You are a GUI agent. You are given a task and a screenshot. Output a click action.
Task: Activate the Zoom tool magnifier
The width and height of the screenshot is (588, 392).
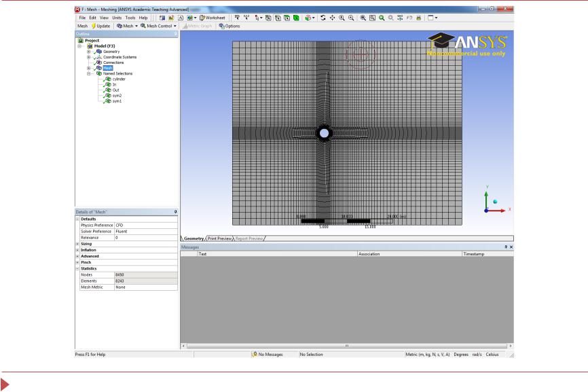[342, 18]
